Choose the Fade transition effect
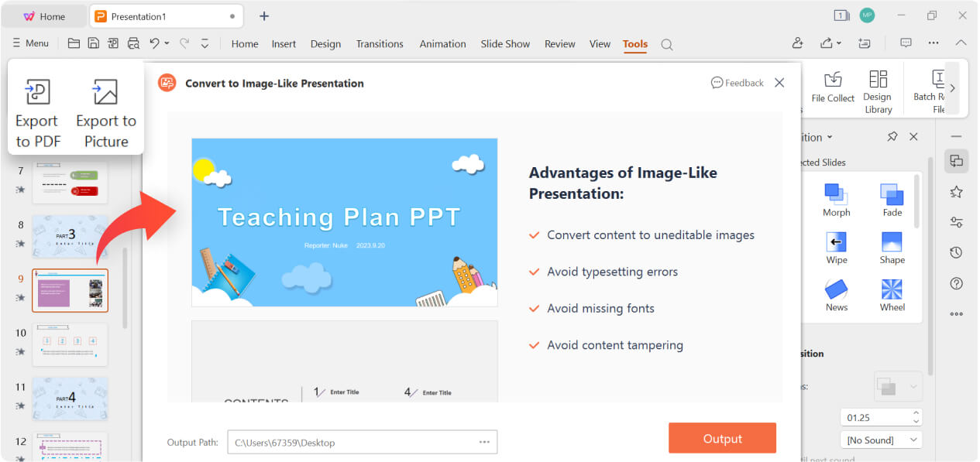The width and height of the screenshot is (980, 462). pyautogui.click(x=892, y=199)
